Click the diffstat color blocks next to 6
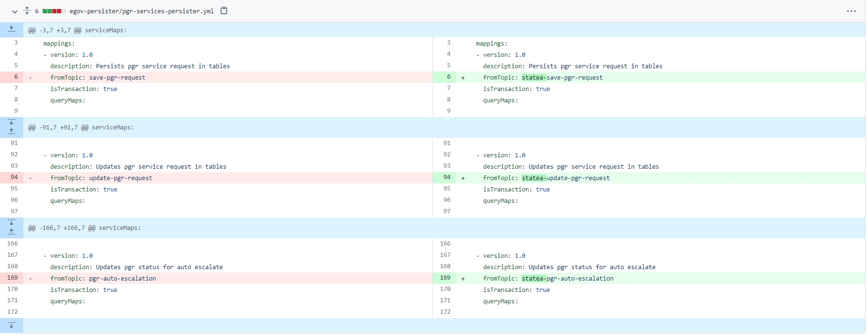The height and width of the screenshot is (336, 868). tap(54, 11)
